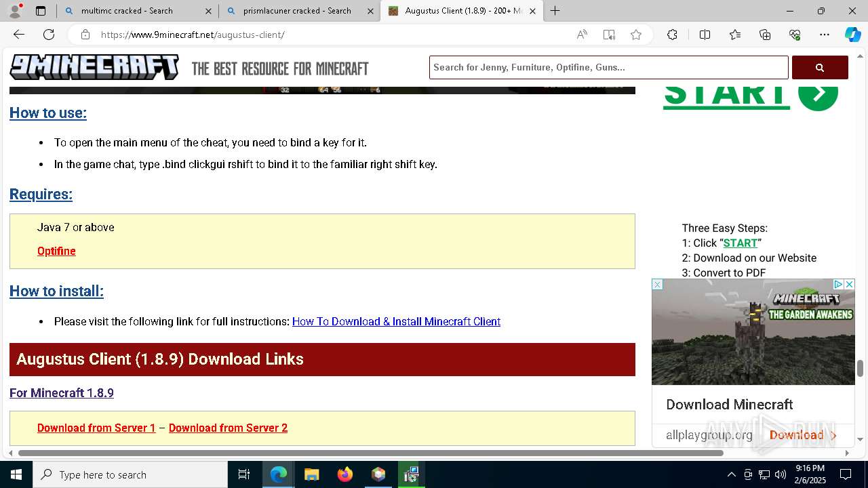Submit the site search magnifier button
The width and height of the screenshot is (868, 488).
[x=820, y=67]
